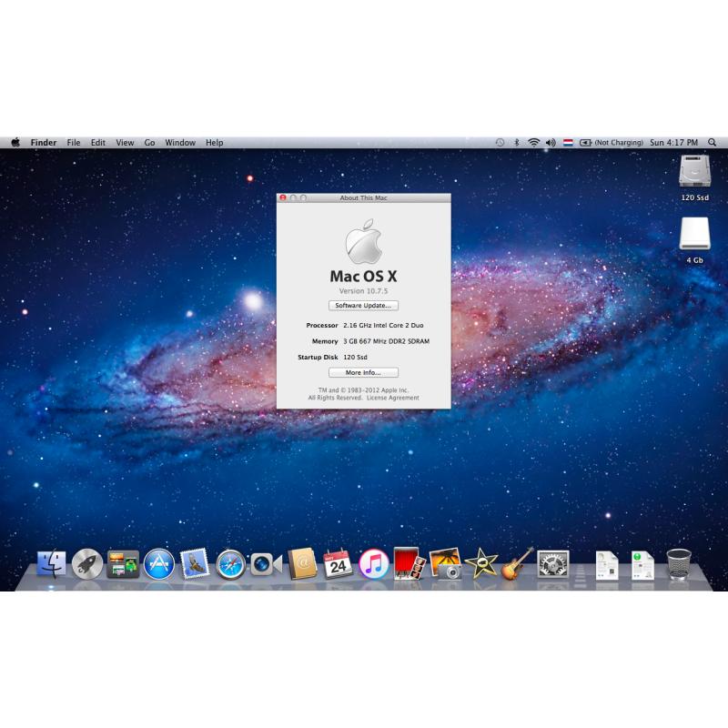Open Mission Control in the Dock
Image resolution: width=728 pixels, height=728 pixels.
(x=123, y=563)
